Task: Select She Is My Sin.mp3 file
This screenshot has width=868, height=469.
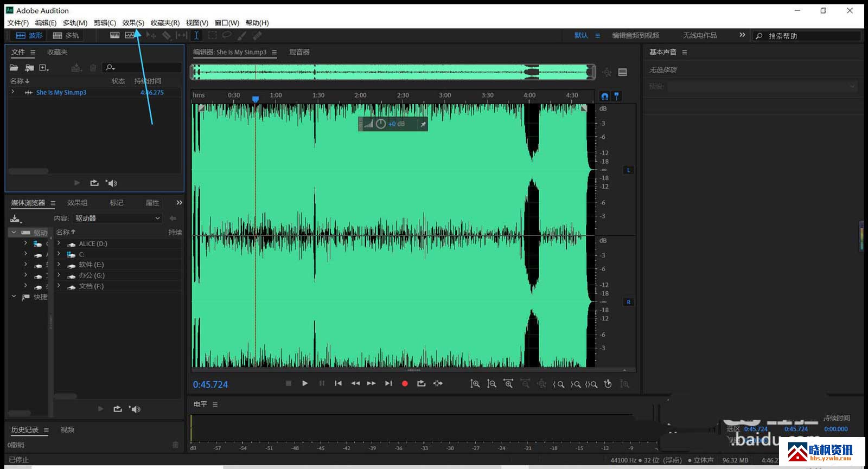Action: point(61,93)
